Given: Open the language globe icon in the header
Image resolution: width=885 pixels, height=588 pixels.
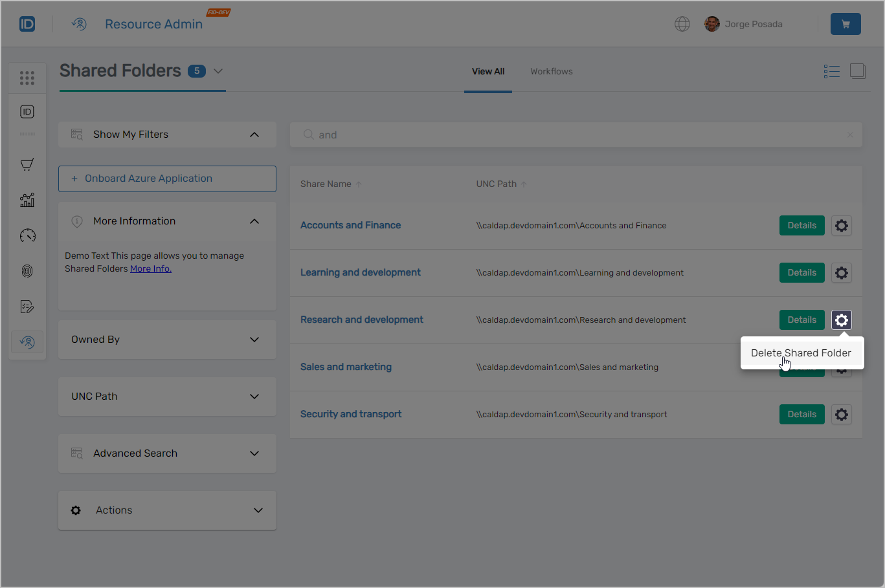Looking at the screenshot, I should (x=682, y=23).
